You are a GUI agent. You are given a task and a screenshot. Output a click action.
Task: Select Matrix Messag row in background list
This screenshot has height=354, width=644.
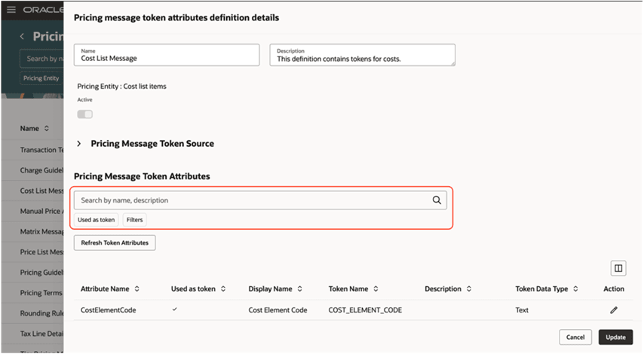32,232
